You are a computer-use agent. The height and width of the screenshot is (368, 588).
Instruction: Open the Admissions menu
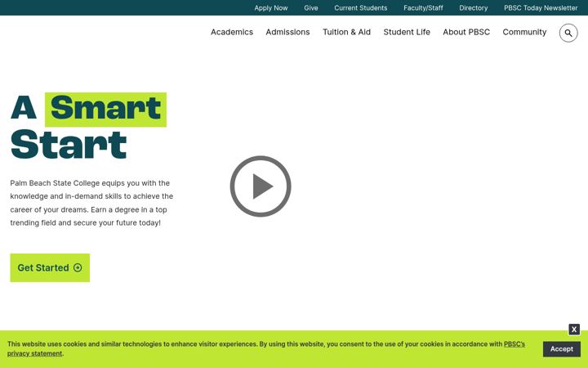point(287,32)
